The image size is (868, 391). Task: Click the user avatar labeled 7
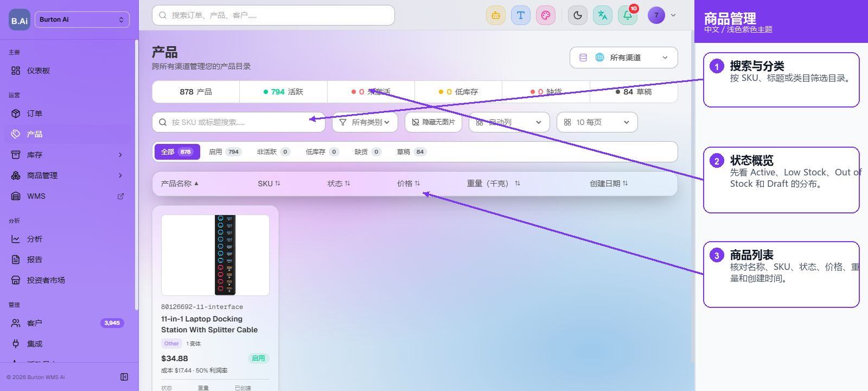pos(656,15)
